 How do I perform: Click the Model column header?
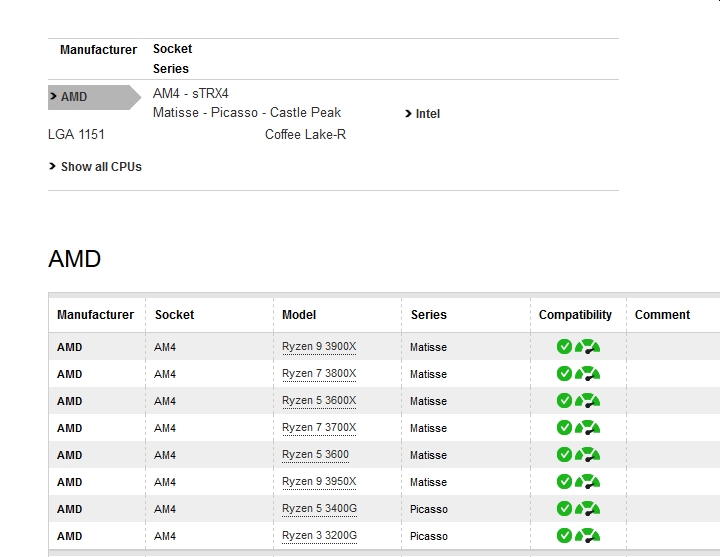coord(299,315)
